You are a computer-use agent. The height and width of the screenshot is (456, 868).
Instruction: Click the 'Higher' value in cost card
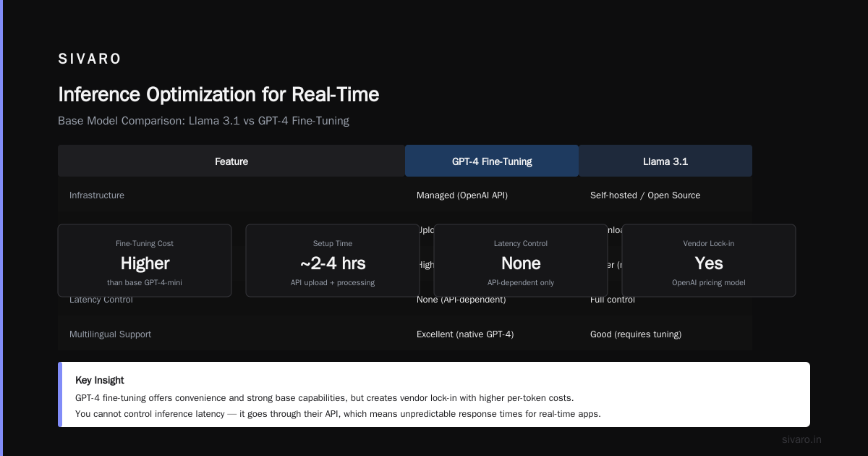[x=145, y=263]
